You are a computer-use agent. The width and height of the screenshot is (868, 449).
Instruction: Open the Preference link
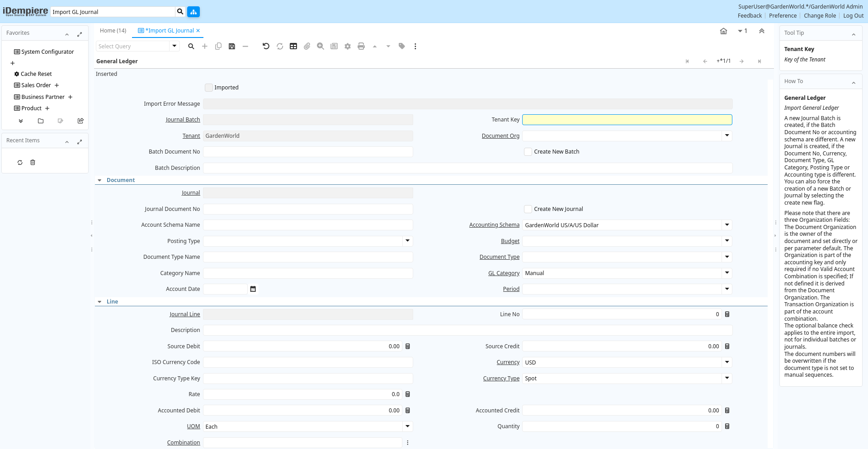pyautogui.click(x=783, y=16)
